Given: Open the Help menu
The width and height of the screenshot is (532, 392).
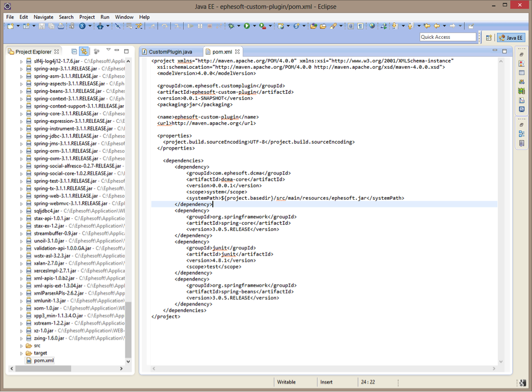Looking at the screenshot, I should pos(144,17).
